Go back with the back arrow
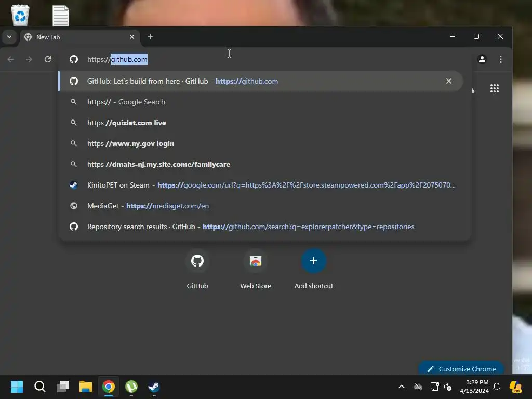532x399 pixels. [x=10, y=59]
